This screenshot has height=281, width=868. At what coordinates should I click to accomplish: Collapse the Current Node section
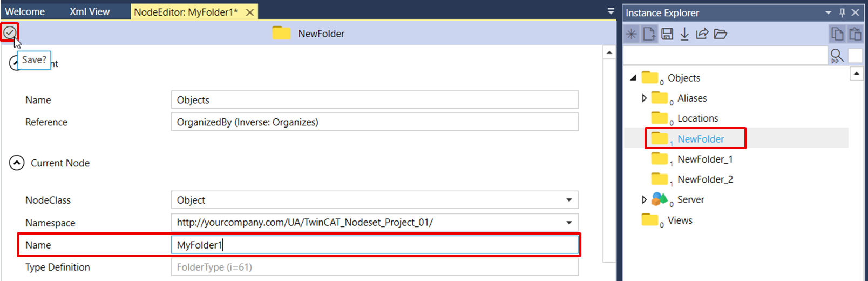[17, 163]
